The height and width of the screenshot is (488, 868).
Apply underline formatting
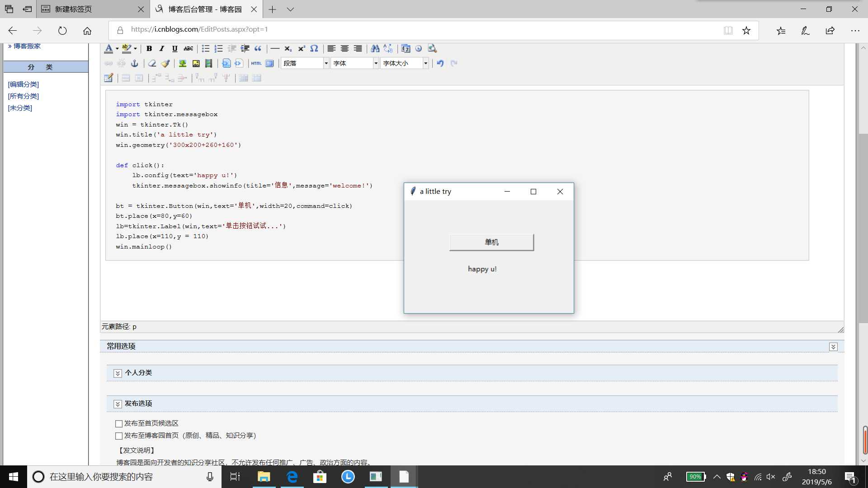(175, 49)
